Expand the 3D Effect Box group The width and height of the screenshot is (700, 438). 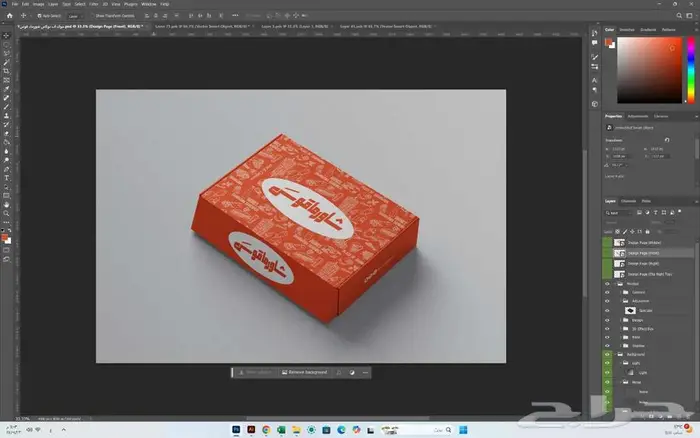(x=621, y=329)
